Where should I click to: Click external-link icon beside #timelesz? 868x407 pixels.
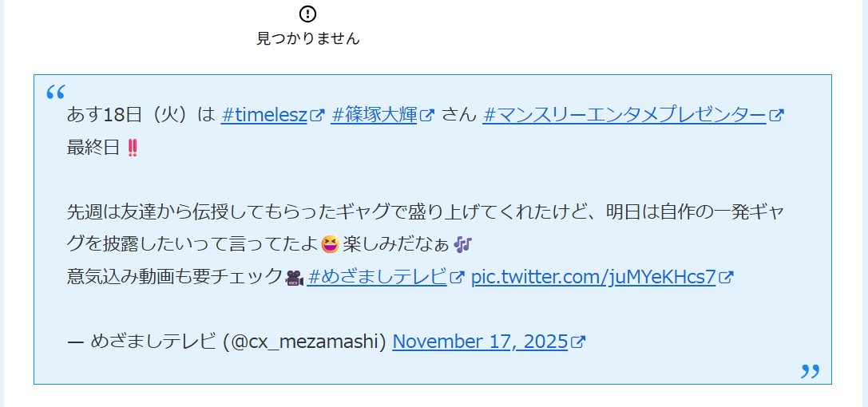pyautogui.click(x=317, y=116)
